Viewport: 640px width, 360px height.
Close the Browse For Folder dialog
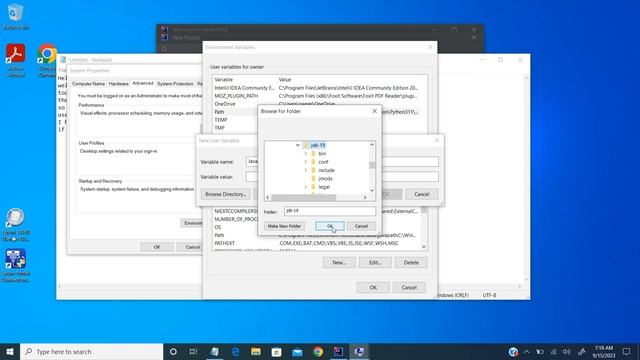pyautogui.click(x=375, y=111)
